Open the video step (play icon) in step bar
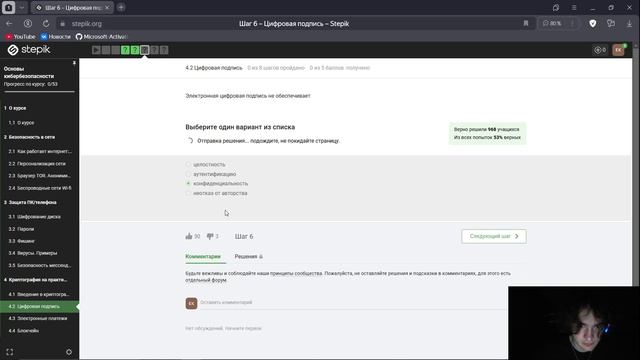Viewport: 640px width, 360px height. click(x=96, y=50)
